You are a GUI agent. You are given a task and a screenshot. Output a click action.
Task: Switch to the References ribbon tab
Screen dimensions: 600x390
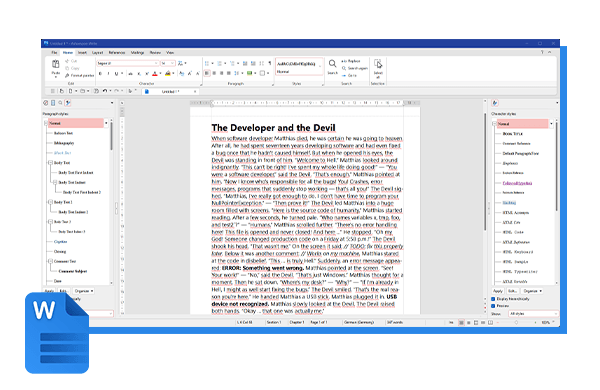(117, 52)
